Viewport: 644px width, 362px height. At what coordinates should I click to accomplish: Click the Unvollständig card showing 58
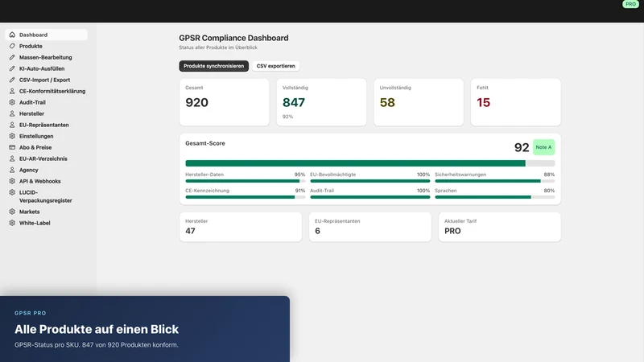[x=419, y=102]
